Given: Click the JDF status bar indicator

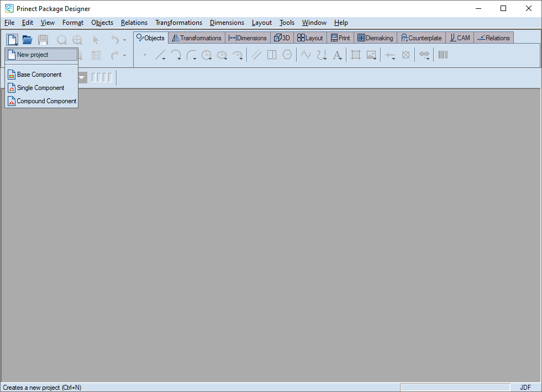Looking at the screenshot, I should click(525, 388).
